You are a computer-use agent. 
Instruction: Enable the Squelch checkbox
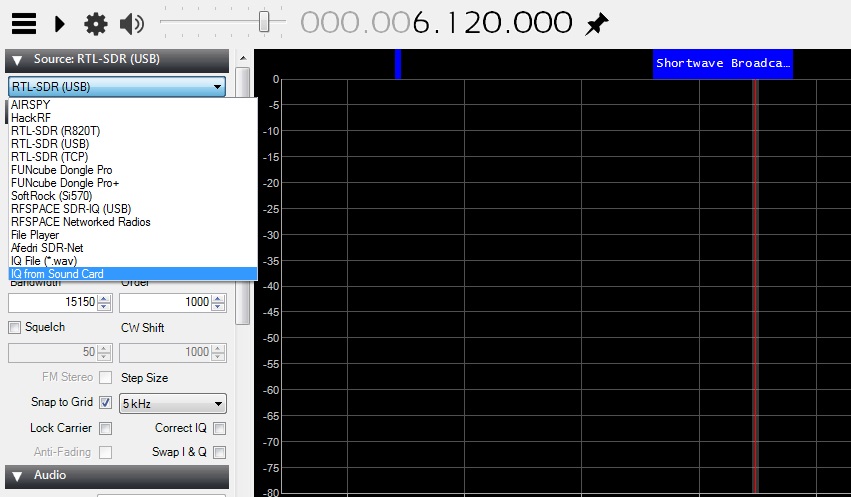pos(15,327)
